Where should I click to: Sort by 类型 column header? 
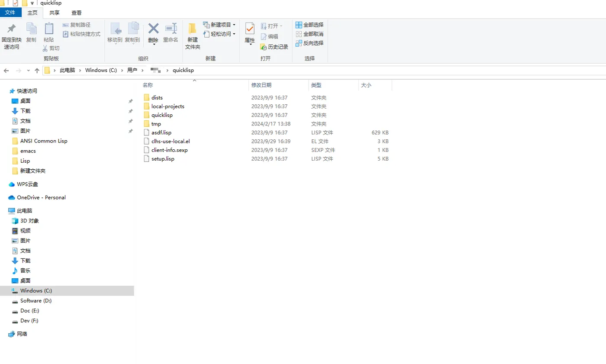click(334, 85)
